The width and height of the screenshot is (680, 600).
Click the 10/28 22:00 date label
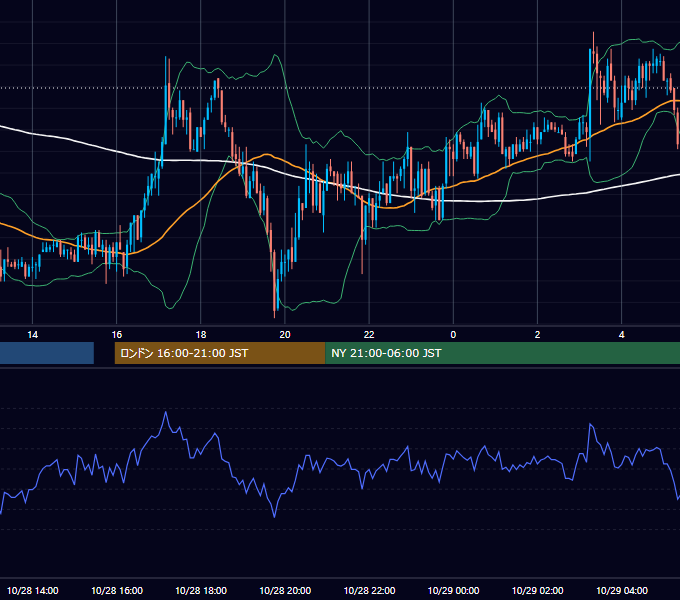[369, 590]
